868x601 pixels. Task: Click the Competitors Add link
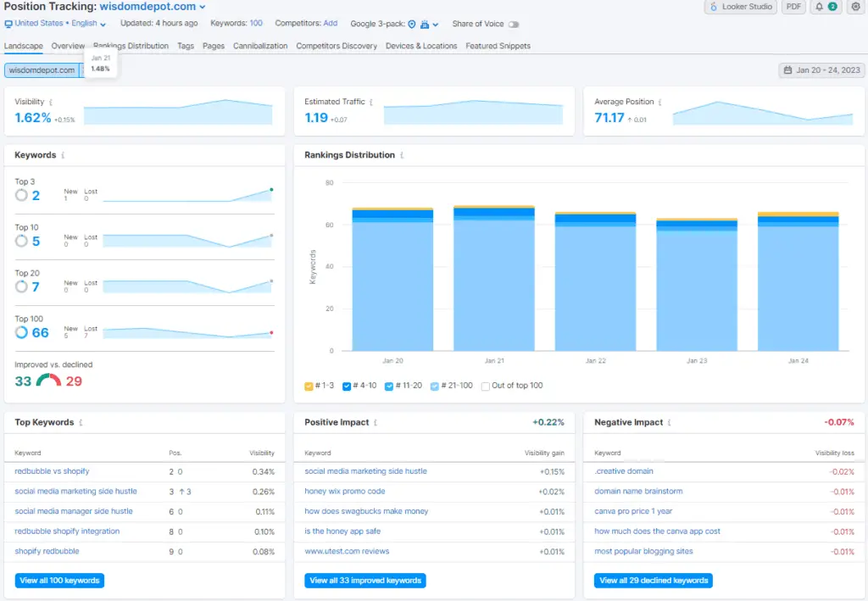[x=331, y=23]
